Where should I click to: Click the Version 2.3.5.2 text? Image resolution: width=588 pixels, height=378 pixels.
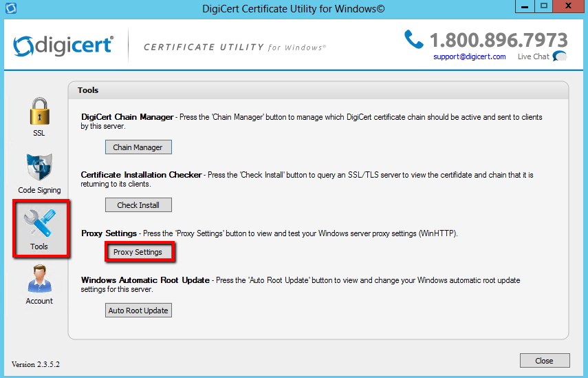point(36,364)
